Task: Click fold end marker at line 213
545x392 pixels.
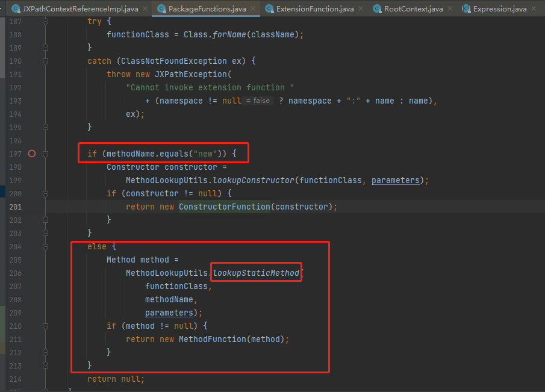Action: point(45,366)
